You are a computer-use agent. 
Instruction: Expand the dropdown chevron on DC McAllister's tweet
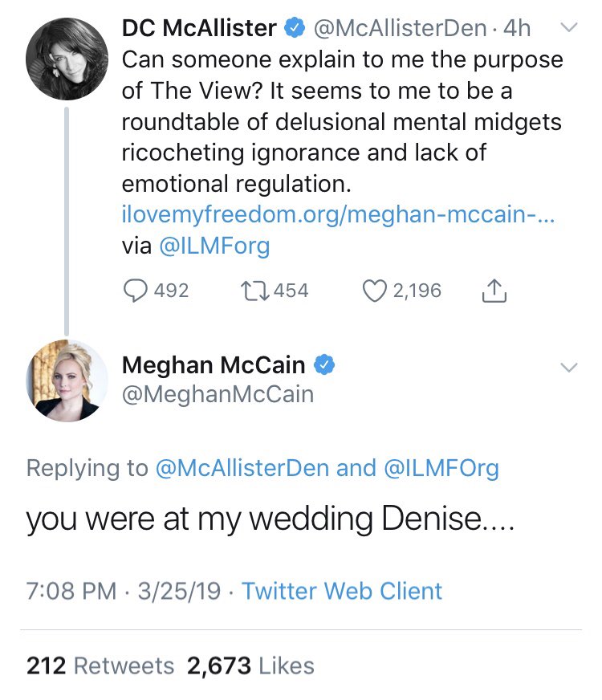(x=568, y=29)
